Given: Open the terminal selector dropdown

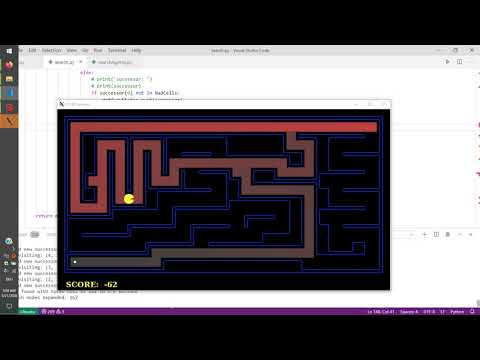Looking at the screenshot, I should [412, 234].
